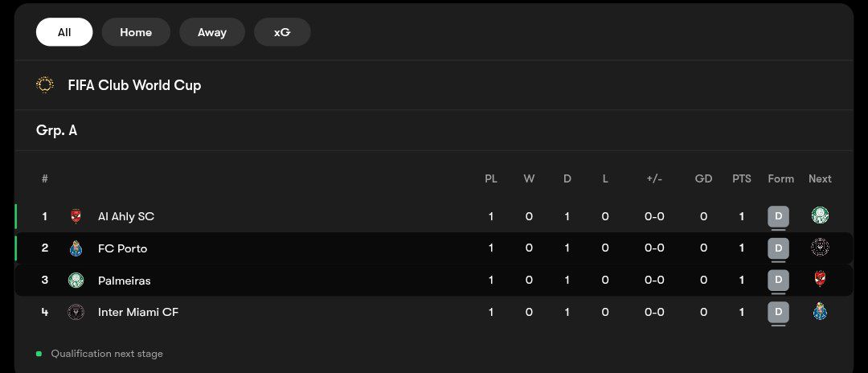The image size is (868, 373).
Task: Click the Palmeiras club crest in standings
Action: coord(76,280)
